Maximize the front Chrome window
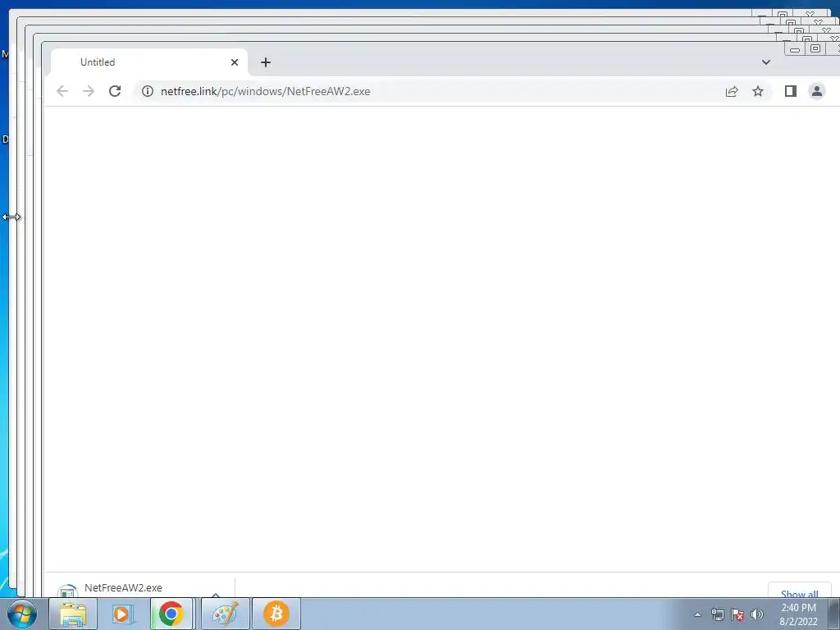Screen dimensions: 840x630 point(815,48)
